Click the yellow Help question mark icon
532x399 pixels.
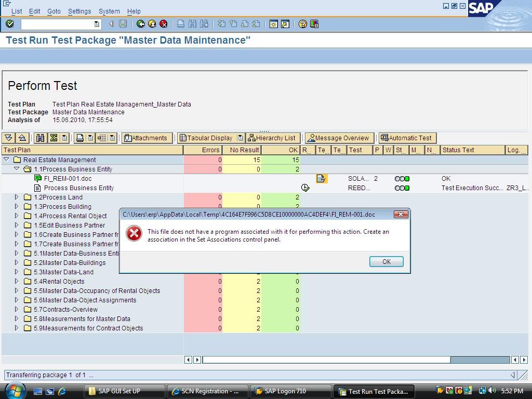click(303, 24)
